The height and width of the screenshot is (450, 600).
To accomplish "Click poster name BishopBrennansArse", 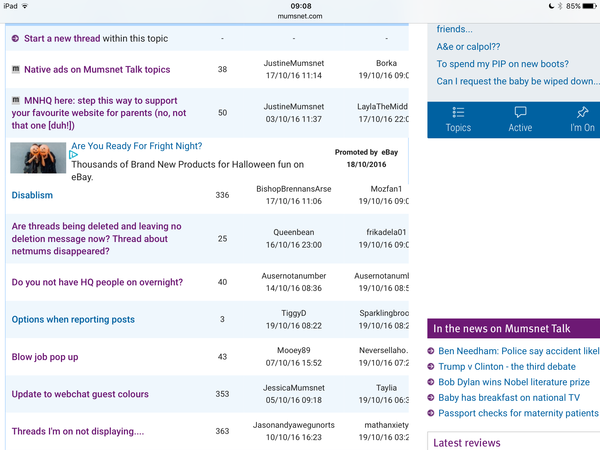I will 293,189.
